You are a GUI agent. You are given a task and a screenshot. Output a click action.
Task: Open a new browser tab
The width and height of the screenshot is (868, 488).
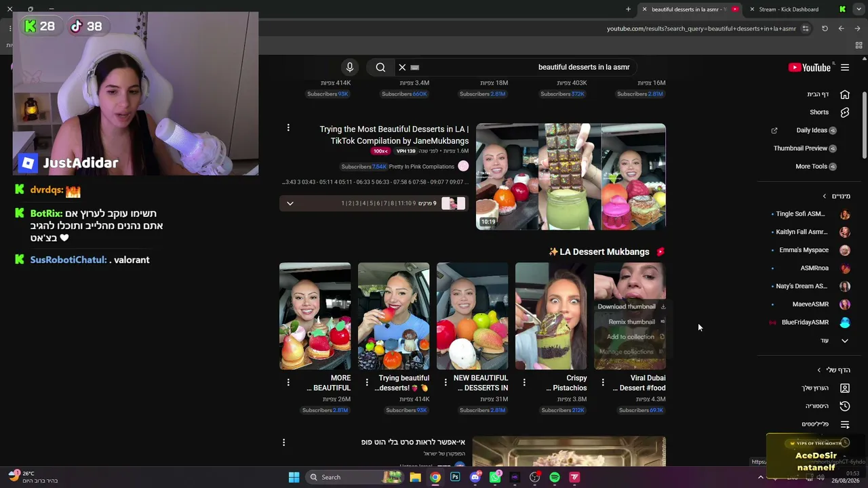click(628, 9)
